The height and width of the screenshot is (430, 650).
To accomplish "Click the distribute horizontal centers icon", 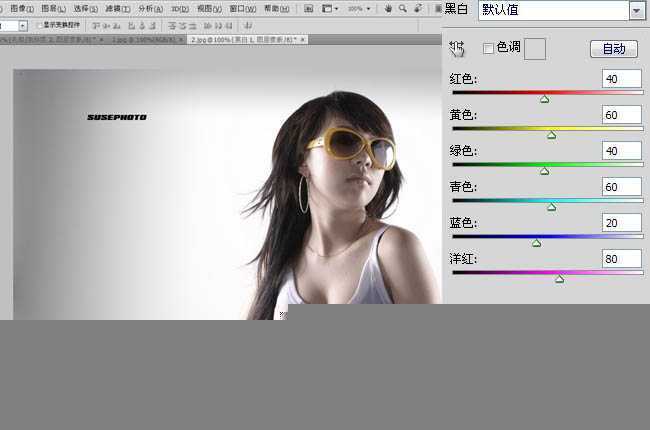I will click(x=218, y=26).
